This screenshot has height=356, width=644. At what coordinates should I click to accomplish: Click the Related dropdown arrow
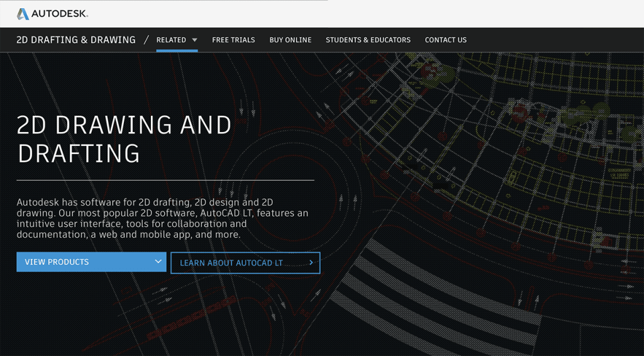(x=195, y=40)
